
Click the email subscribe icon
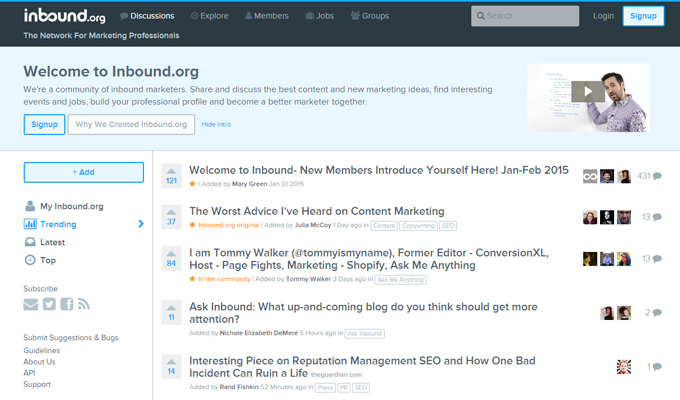tap(31, 305)
